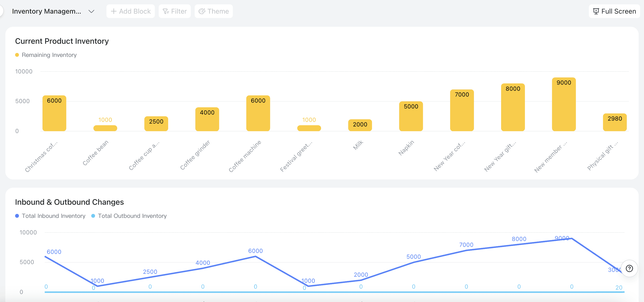
Task: Toggle the Total Outbound Inventory legend series
Action: (x=132, y=216)
